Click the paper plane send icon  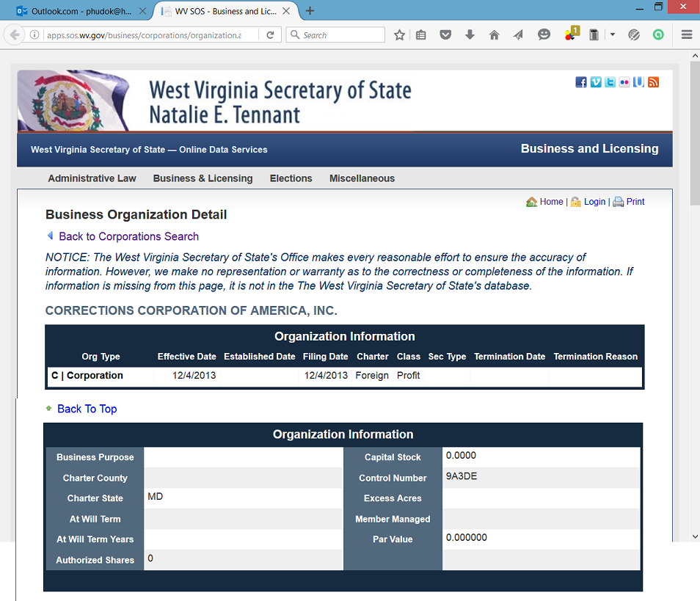tap(518, 34)
